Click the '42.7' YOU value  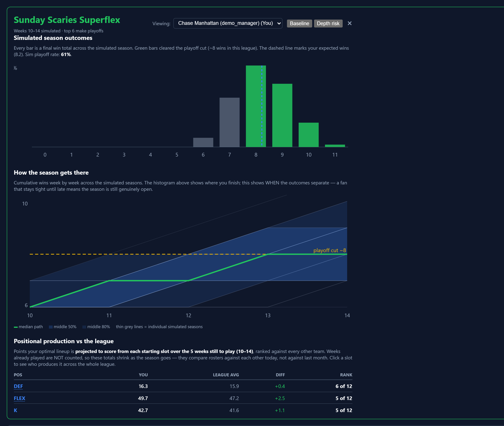(x=143, y=410)
